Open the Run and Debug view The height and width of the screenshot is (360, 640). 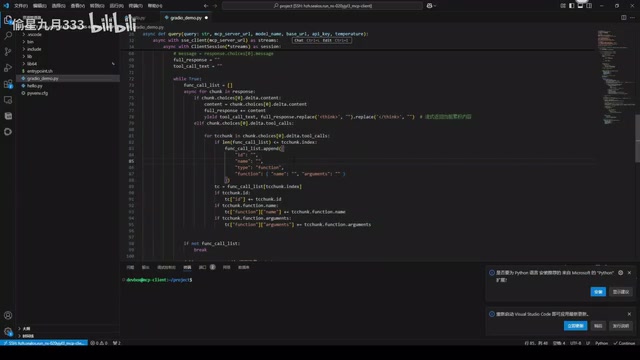pos(8,68)
